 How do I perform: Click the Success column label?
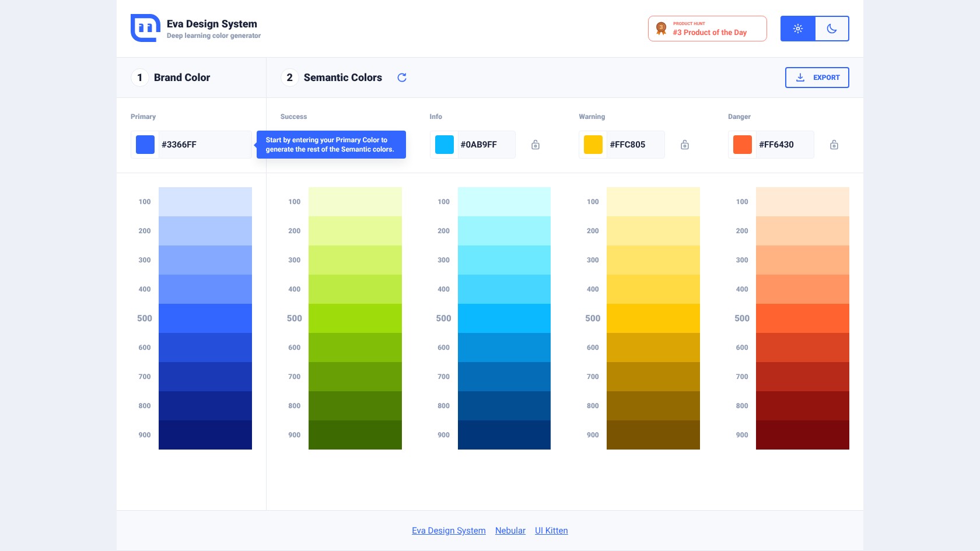(x=293, y=117)
